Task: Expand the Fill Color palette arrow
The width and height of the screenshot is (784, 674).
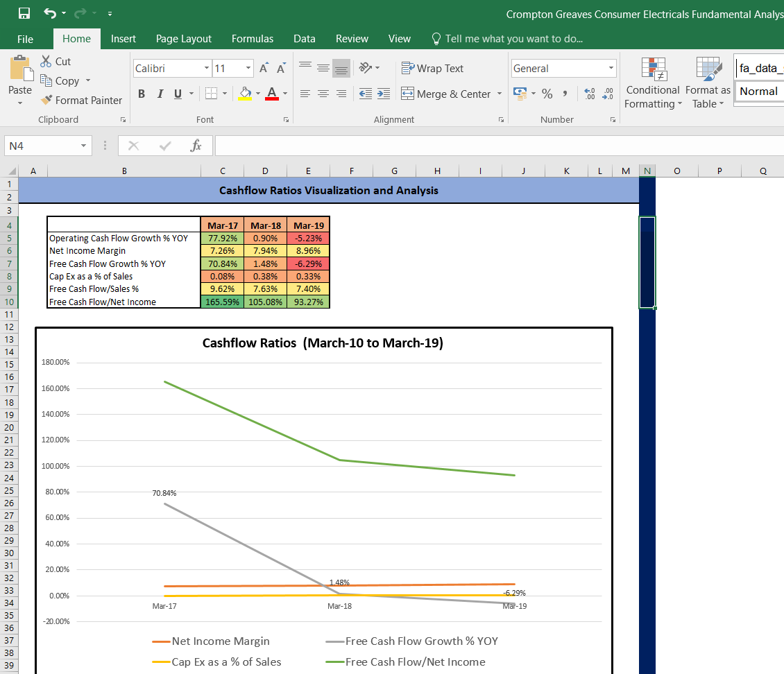Action: coord(258,94)
